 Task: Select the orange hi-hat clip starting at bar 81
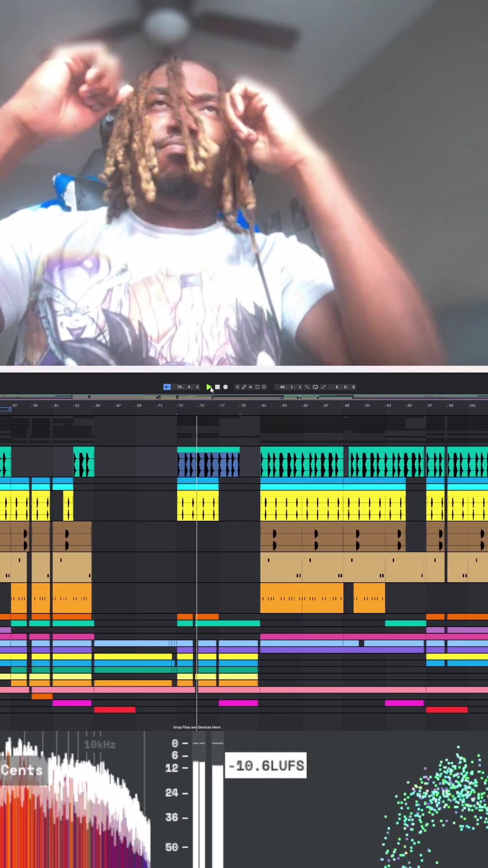coord(302,598)
